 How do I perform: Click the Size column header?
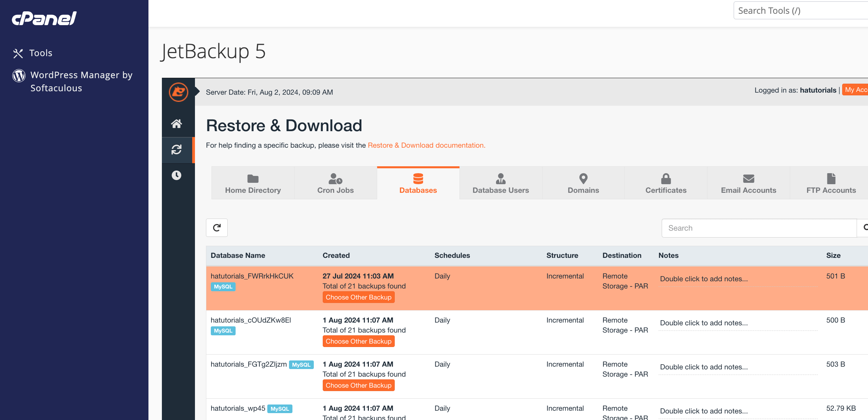coord(833,255)
